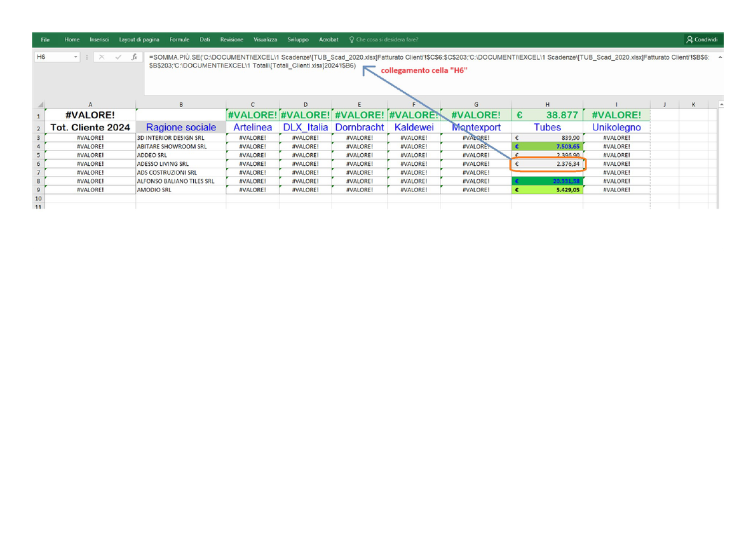
Task: Select column D header
Action: click(305, 104)
